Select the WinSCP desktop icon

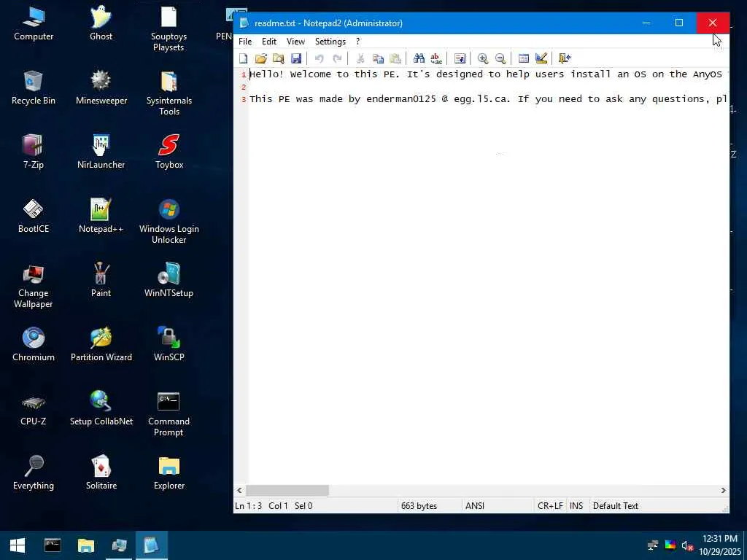[169, 345]
